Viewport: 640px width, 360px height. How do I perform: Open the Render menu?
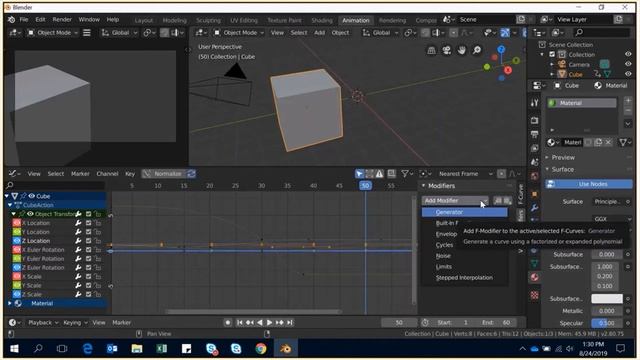coord(62,19)
